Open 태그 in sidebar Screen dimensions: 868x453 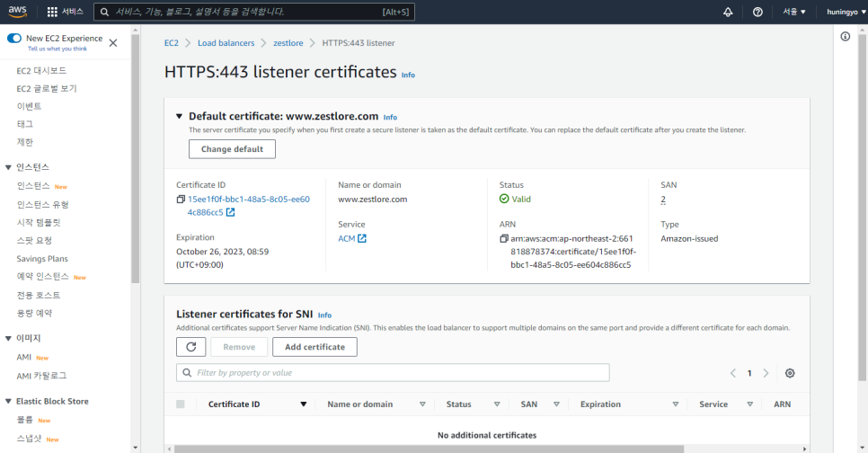pyautogui.click(x=25, y=124)
